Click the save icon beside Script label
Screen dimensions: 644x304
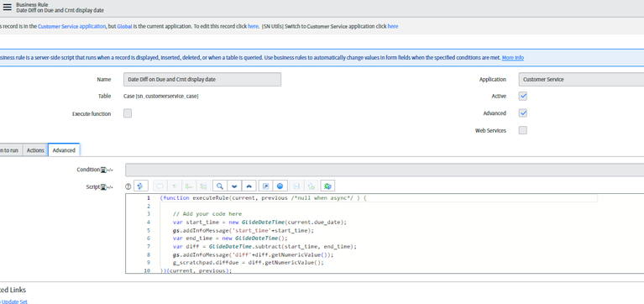(103, 187)
